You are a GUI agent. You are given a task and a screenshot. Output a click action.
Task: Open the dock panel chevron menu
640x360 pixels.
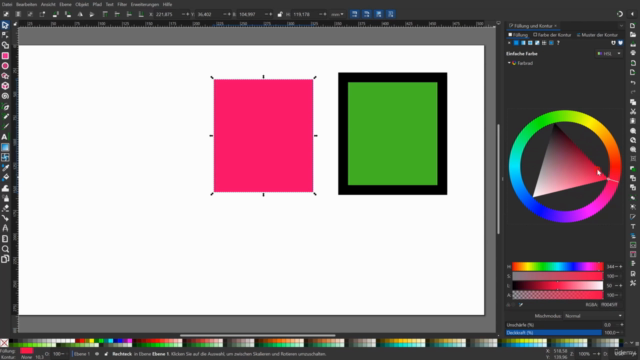click(621, 26)
